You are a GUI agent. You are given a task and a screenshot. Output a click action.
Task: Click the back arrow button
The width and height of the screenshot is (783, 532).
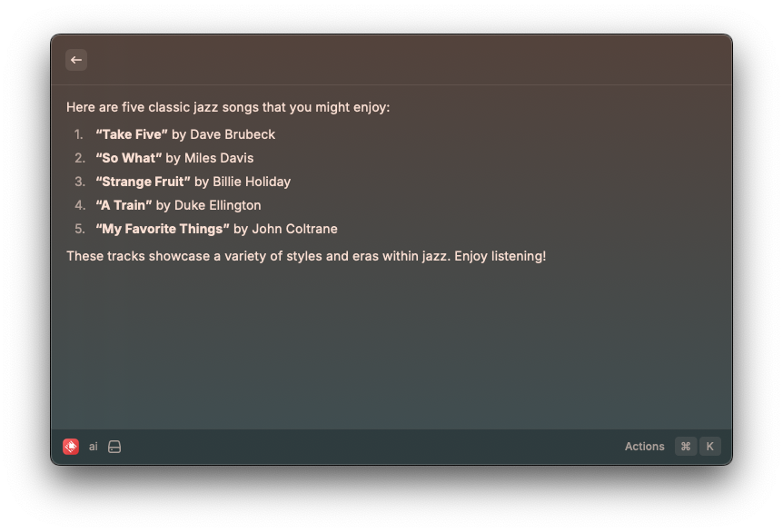coord(76,60)
